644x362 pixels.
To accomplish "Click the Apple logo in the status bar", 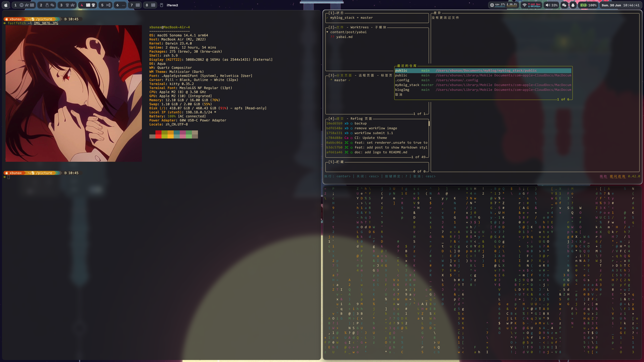I will [6, 5].
